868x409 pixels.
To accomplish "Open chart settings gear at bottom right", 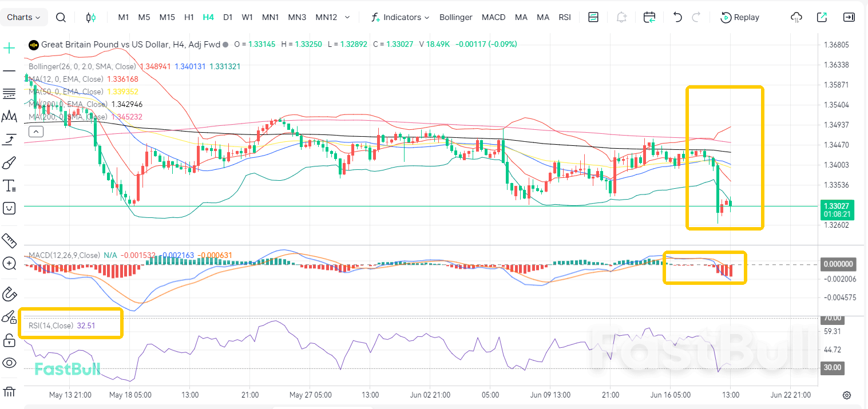I will (x=847, y=395).
